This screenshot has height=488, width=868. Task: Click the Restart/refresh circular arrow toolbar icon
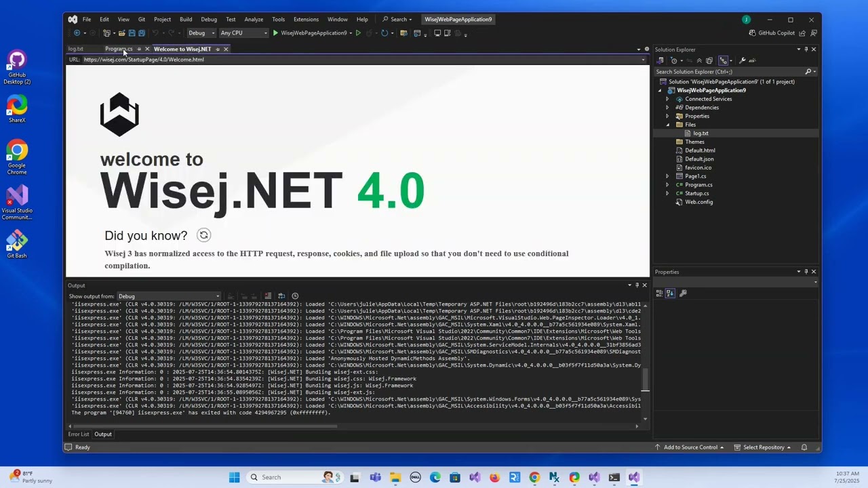[x=384, y=33]
